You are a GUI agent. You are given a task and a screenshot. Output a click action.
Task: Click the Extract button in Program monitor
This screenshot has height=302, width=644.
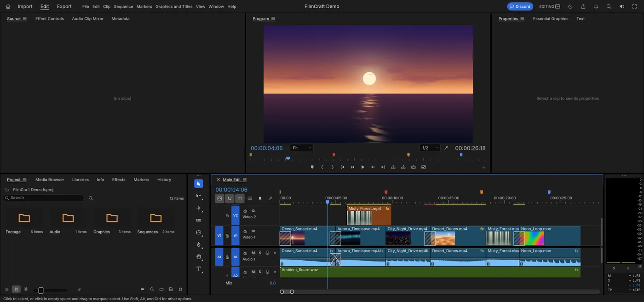pyautogui.click(x=403, y=167)
